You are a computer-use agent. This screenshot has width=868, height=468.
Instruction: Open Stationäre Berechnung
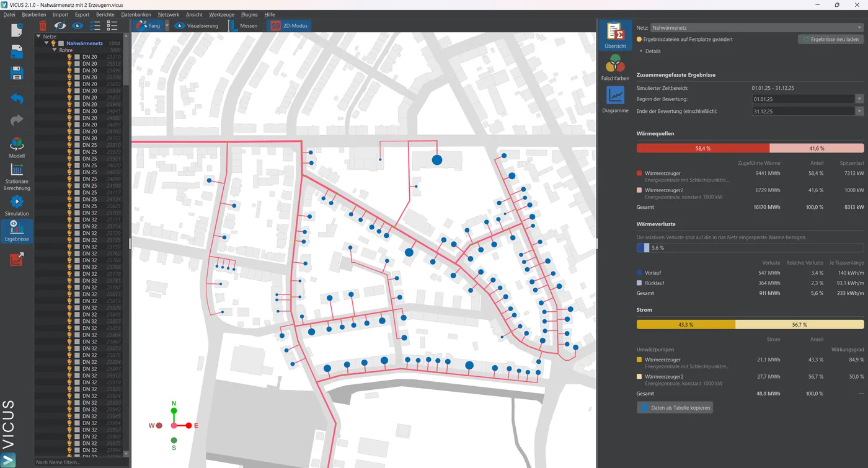pyautogui.click(x=17, y=177)
